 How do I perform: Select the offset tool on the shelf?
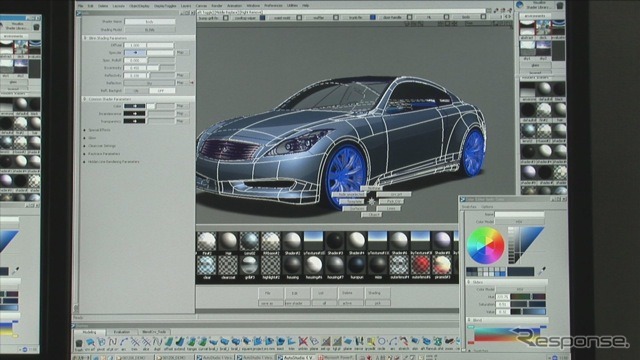coord(169,342)
